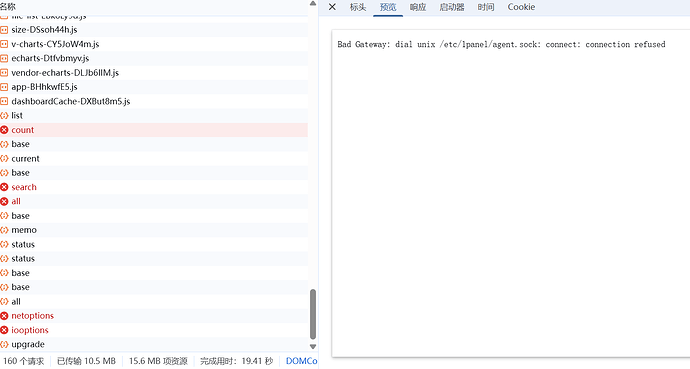Click JSON icon beside upgrade request
690x369 pixels.
pyautogui.click(x=4, y=344)
